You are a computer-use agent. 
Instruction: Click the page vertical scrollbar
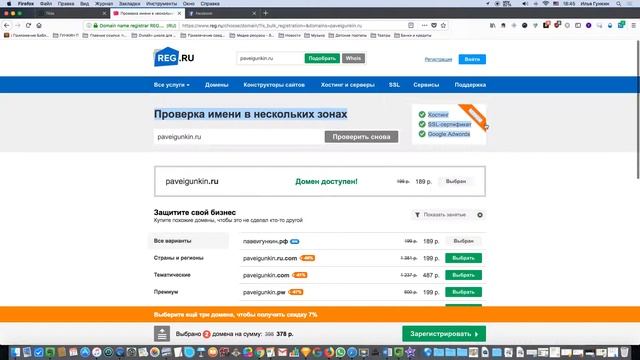click(638, 110)
